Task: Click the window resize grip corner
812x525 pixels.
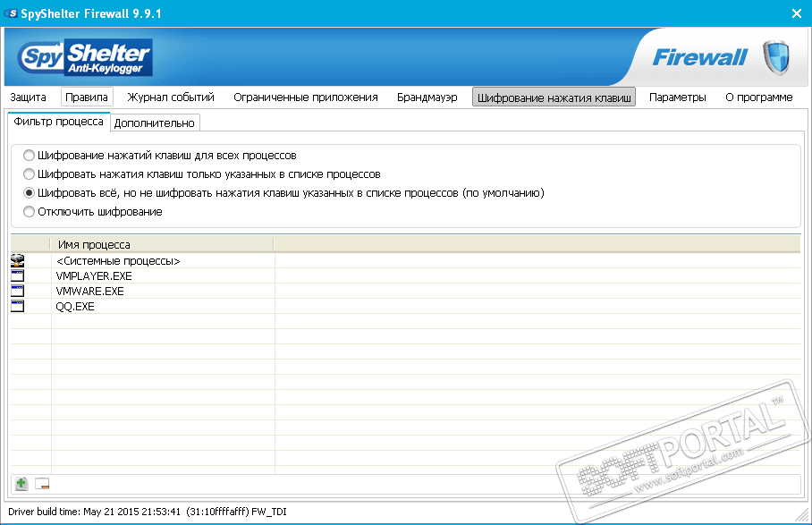Action: pyautogui.click(x=801, y=515)
